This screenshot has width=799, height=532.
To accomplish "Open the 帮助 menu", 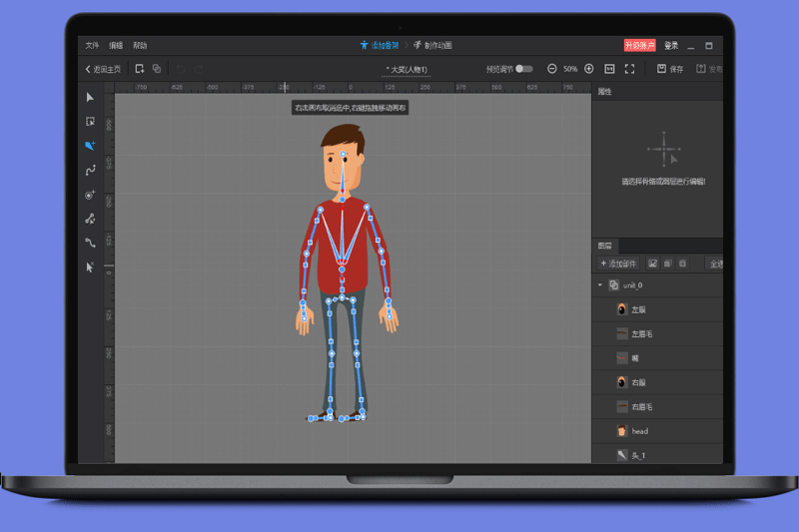I will tap(140, 46).
